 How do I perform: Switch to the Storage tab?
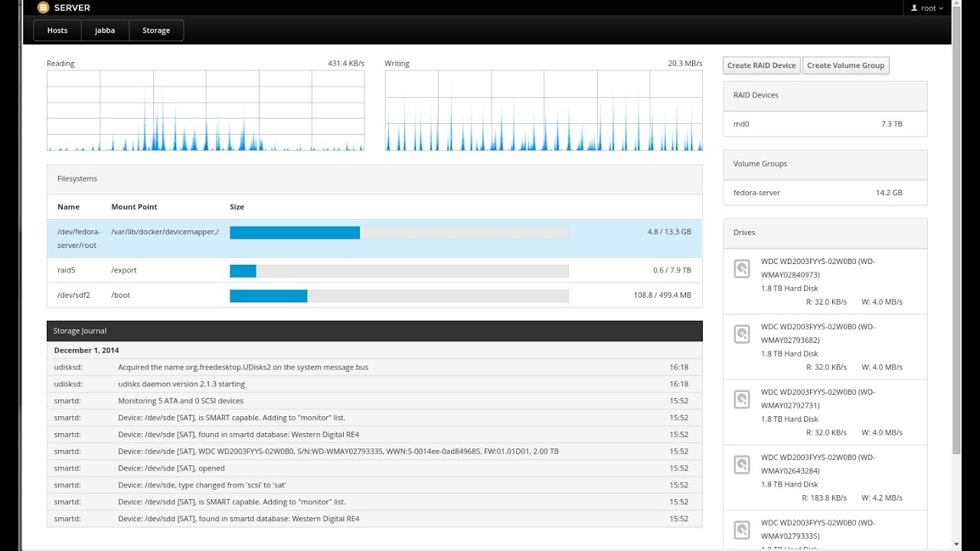(x=156, y=31)
